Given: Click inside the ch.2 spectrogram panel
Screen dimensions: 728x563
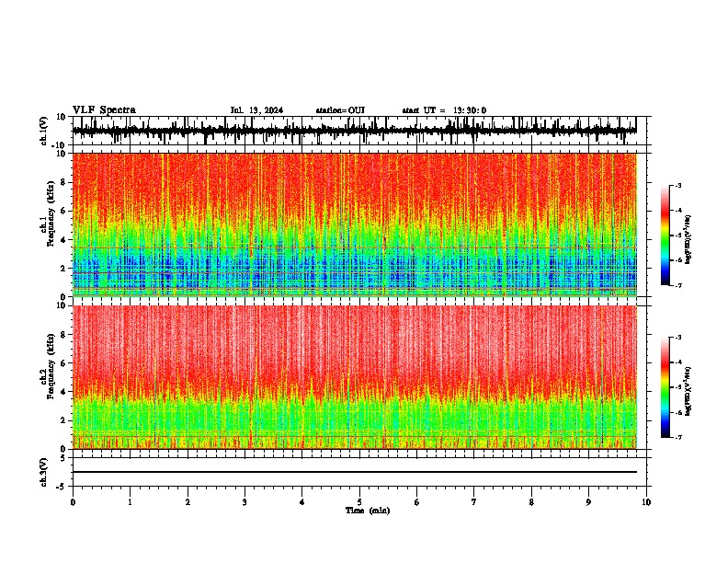Looking at the screenshot, I should pos(354,377).
